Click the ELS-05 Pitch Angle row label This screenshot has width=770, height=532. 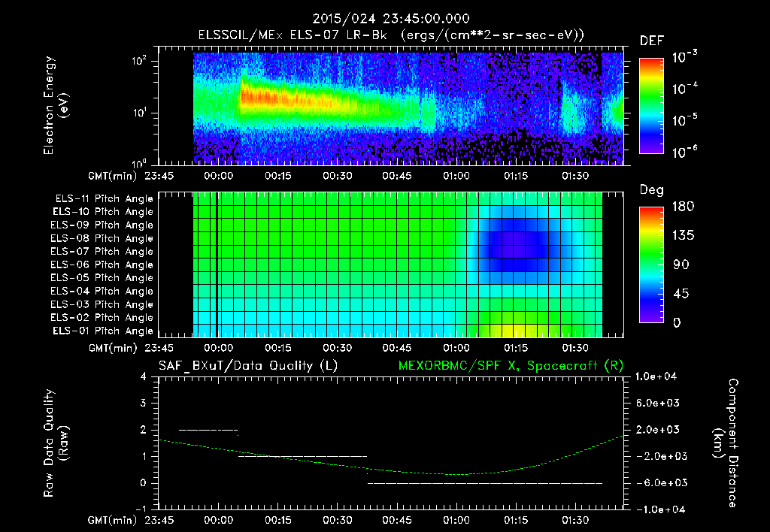102,278
